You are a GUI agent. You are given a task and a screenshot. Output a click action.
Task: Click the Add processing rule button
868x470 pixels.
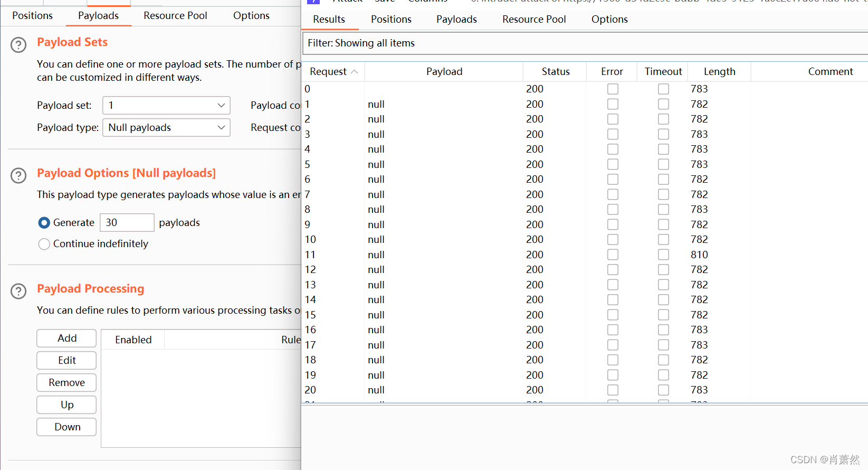point(66,339)
